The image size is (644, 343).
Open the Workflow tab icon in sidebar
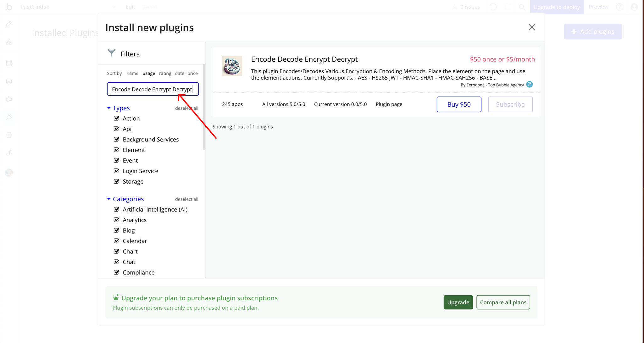[9, 42]
